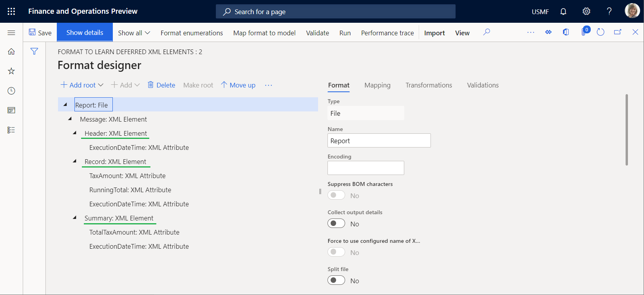The width and height of the screenshot is (644, 295).
Task: Open the Workspaces icon in sidebar
Action: coord(11,110)
